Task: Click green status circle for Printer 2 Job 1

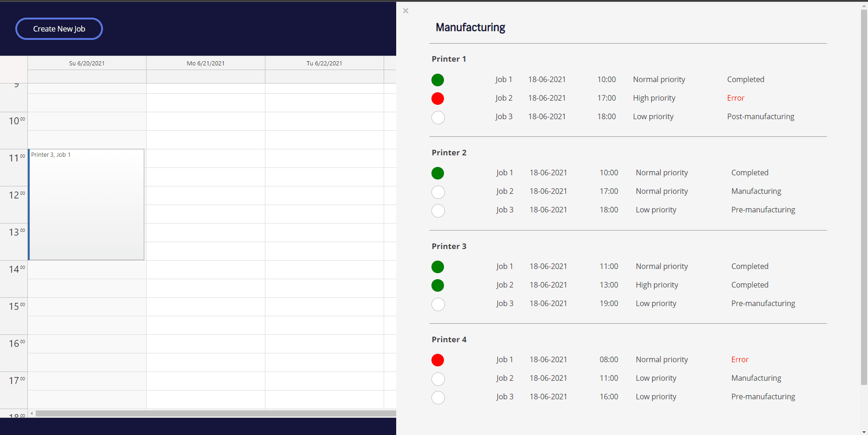Action: [437, 173]
